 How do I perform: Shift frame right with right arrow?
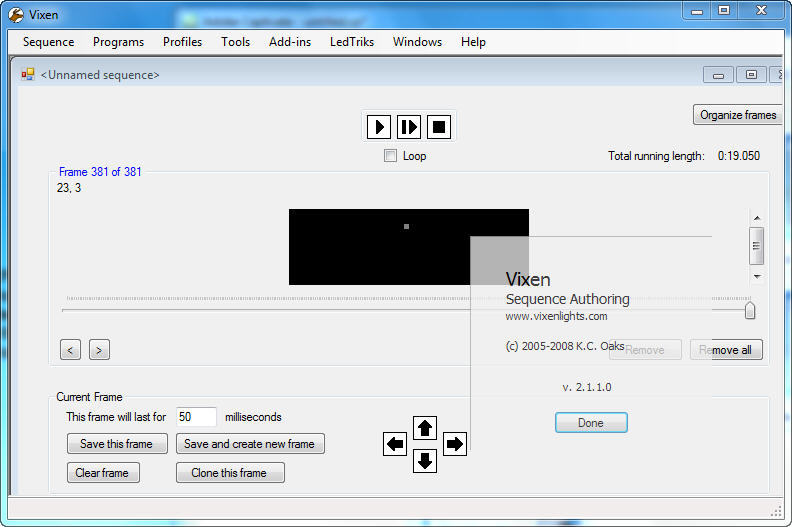coord(455,444)
